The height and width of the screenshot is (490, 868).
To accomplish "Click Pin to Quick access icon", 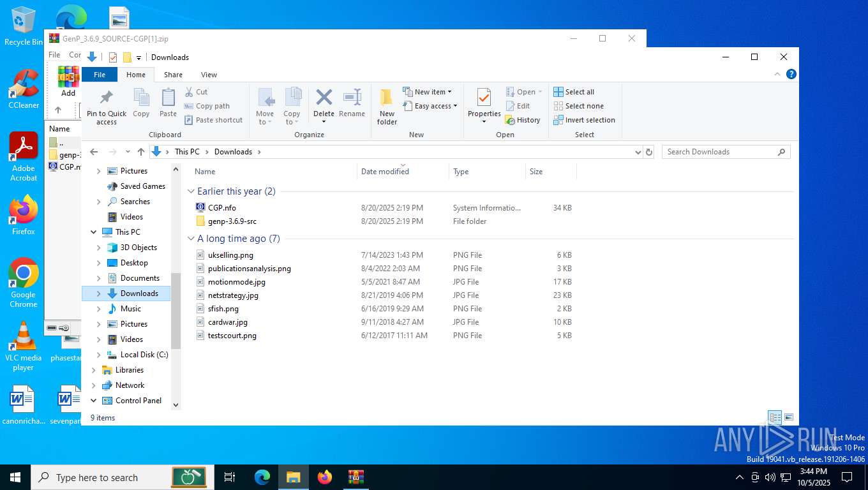I will [107, 98].
